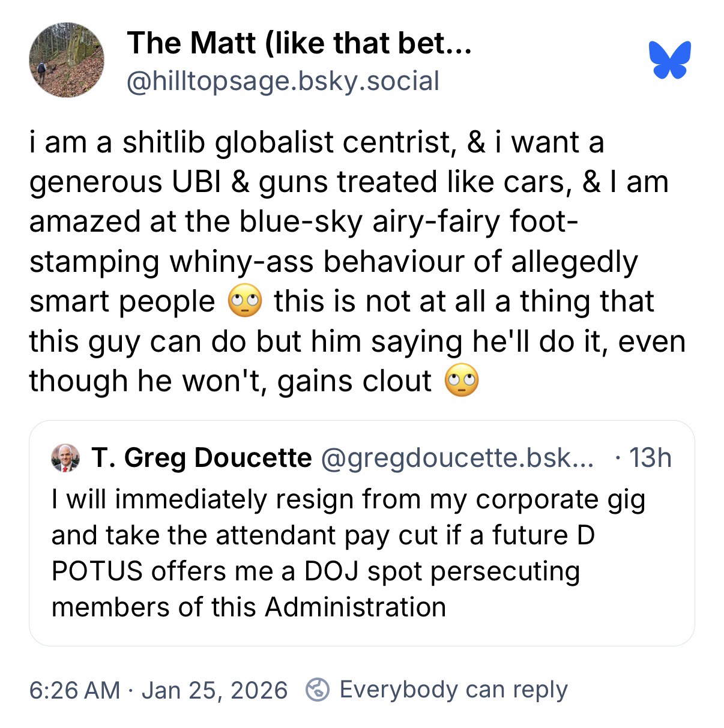
Task: Click the @hilltopsage.bsky.social handle
Action: point(283,80)
